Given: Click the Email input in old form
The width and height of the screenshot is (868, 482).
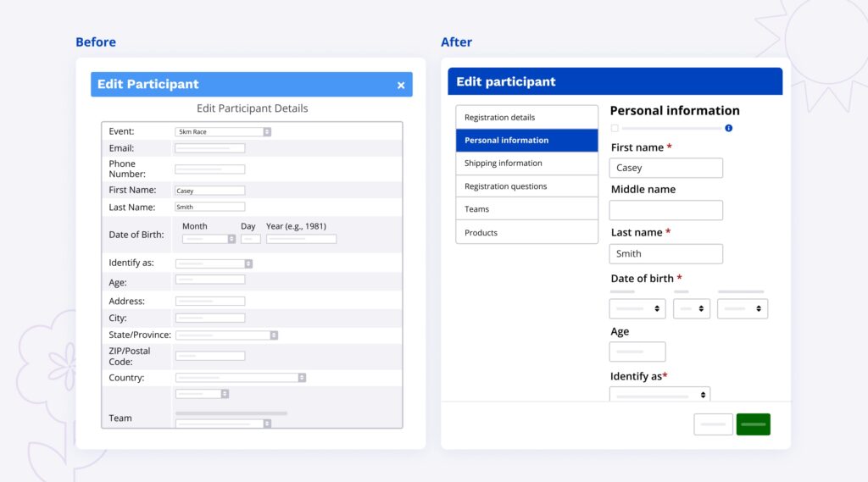Looking at the screenshot, I should [210, 148].
